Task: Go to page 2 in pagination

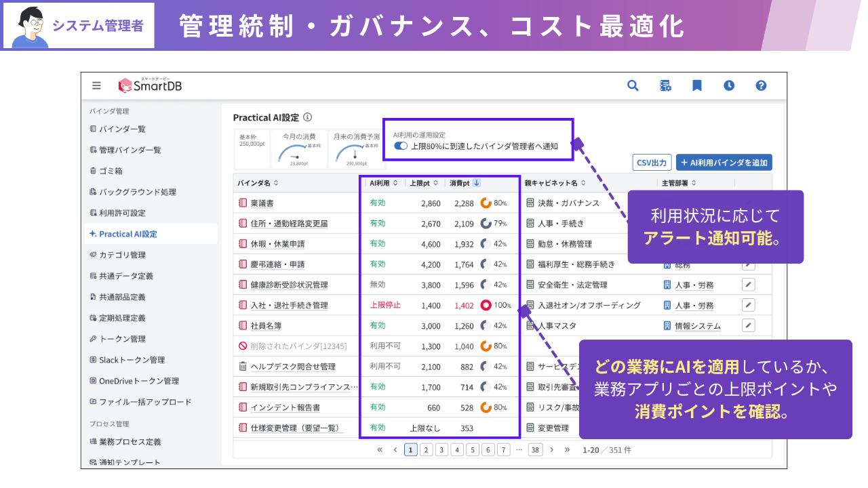Action: 426,449
